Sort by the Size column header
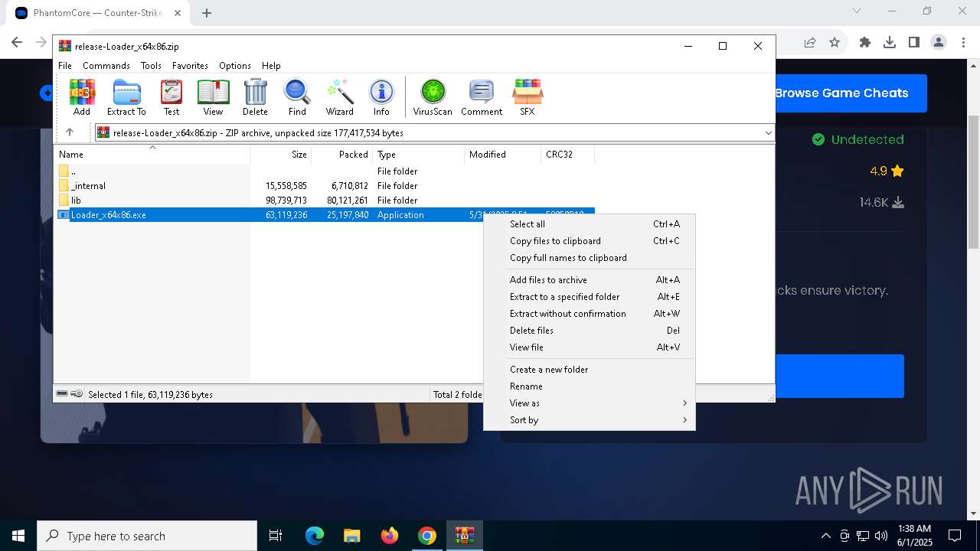 [280, 155]
